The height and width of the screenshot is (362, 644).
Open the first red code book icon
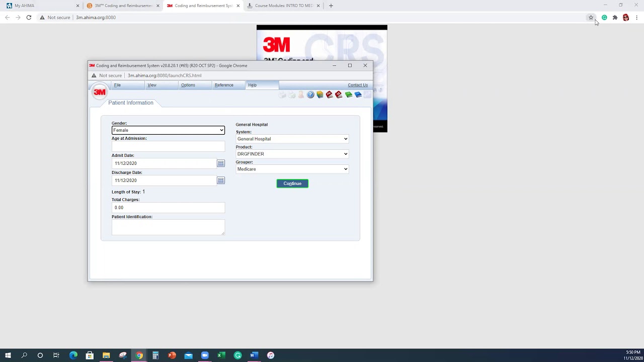330,95
